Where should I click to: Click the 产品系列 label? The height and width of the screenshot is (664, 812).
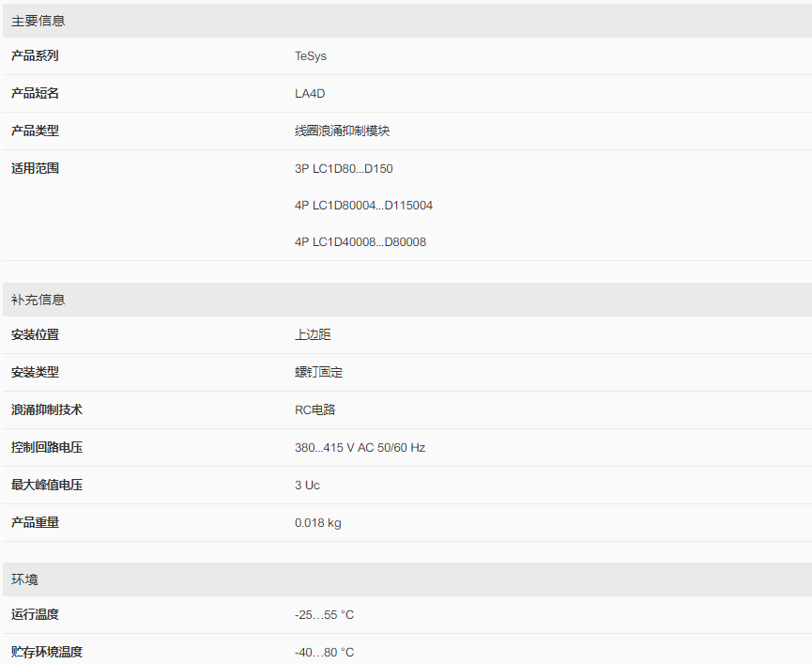coord(35,56)
